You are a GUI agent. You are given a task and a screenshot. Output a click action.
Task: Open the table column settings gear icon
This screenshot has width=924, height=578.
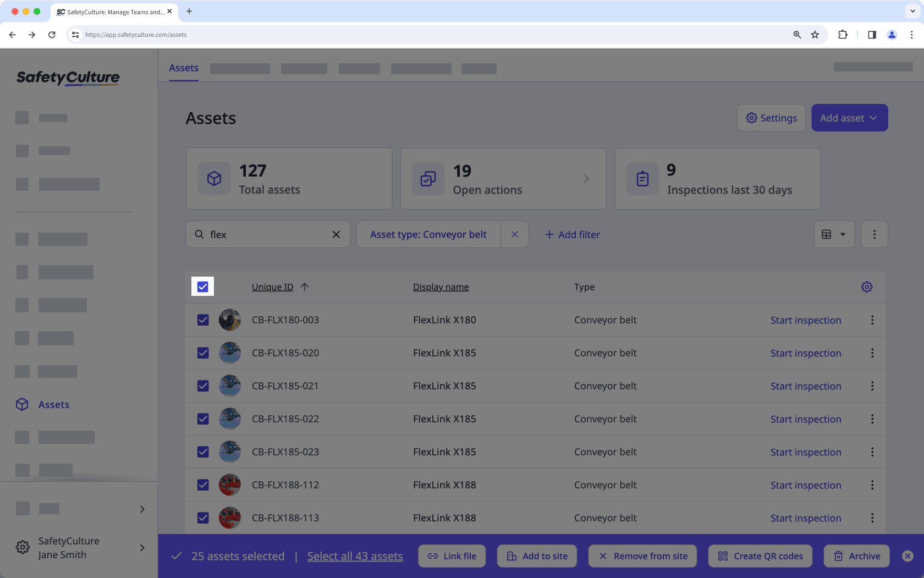coord(867,287)
